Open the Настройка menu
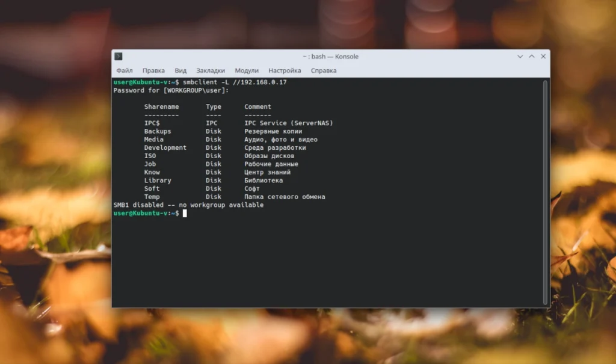616x364 pixels. pyautogui.click(x=285, y=71)
